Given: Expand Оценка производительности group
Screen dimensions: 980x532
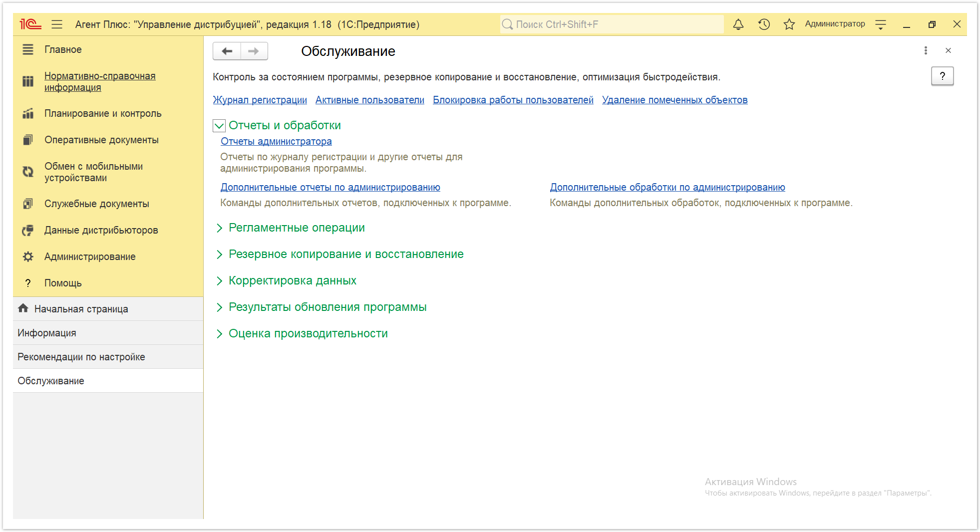Looking at the screenshot, I should [219, 334].
